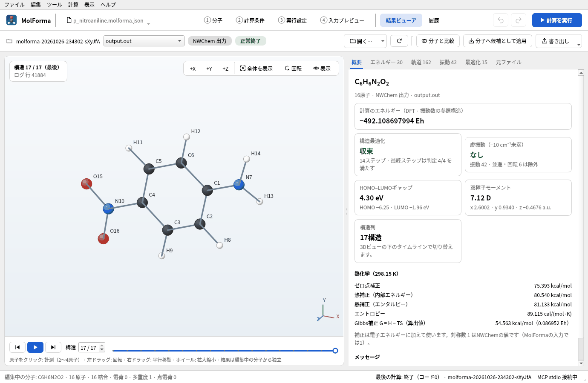
Task: Click the MolForma molecule app logo
Action: (12, 20)
